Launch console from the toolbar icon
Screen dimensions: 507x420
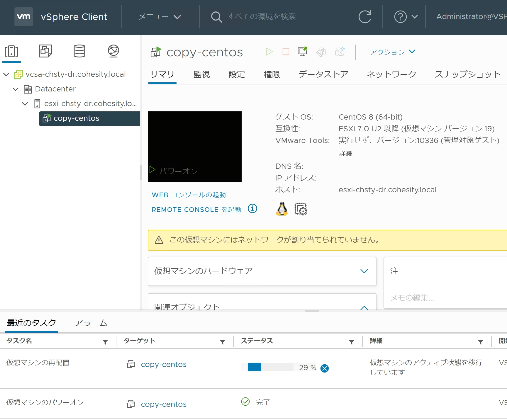point(303,52)
